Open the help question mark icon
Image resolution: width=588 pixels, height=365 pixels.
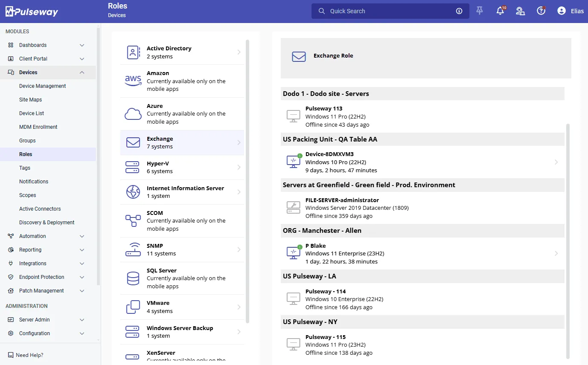(541, 11)
